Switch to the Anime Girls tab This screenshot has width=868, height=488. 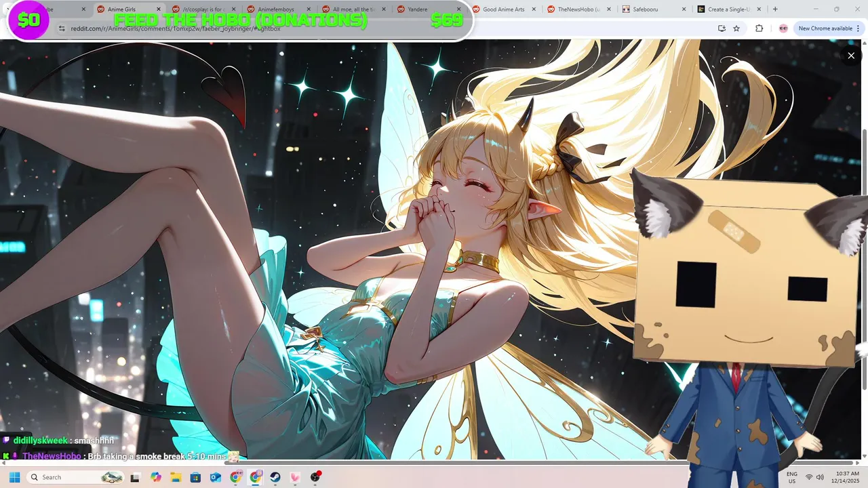tap(122, 9)
